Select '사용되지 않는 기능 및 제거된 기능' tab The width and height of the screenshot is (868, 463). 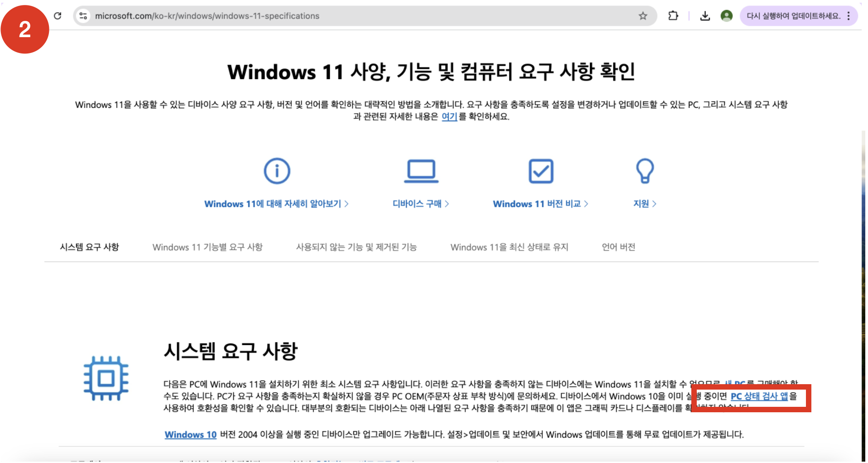[x=357, y=247]
